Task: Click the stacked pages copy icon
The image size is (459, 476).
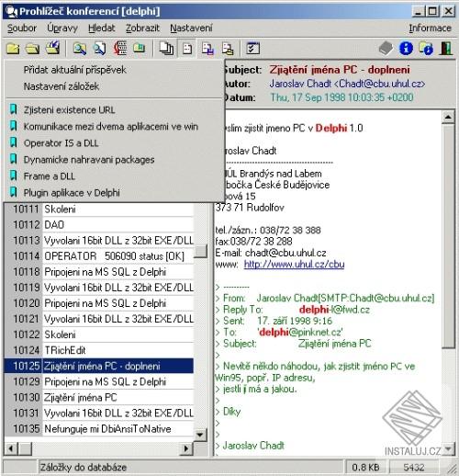Action: [166, 49]
